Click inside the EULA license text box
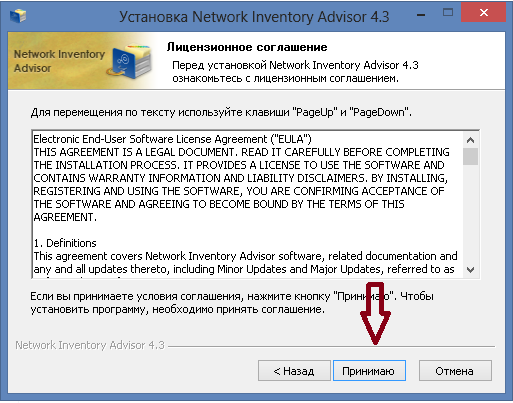Image resolution: width=513 pixels, height=403 pixels. (247, 204)
